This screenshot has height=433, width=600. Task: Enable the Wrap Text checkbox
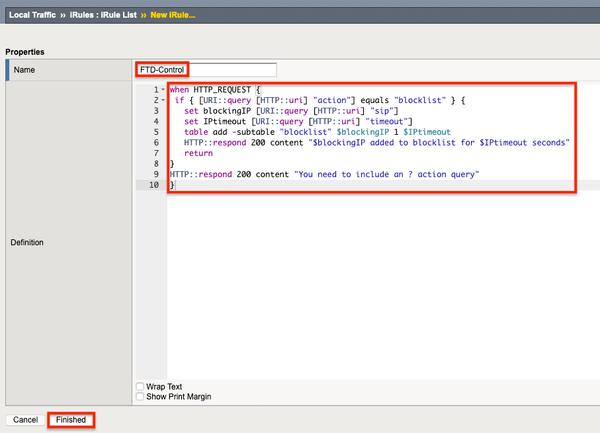(x=140, y=386)
